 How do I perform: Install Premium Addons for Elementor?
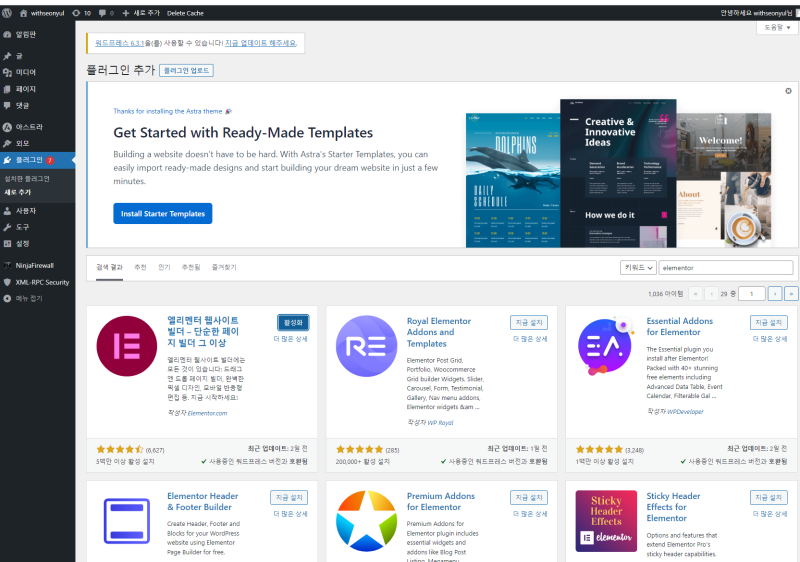coord(529,497)
